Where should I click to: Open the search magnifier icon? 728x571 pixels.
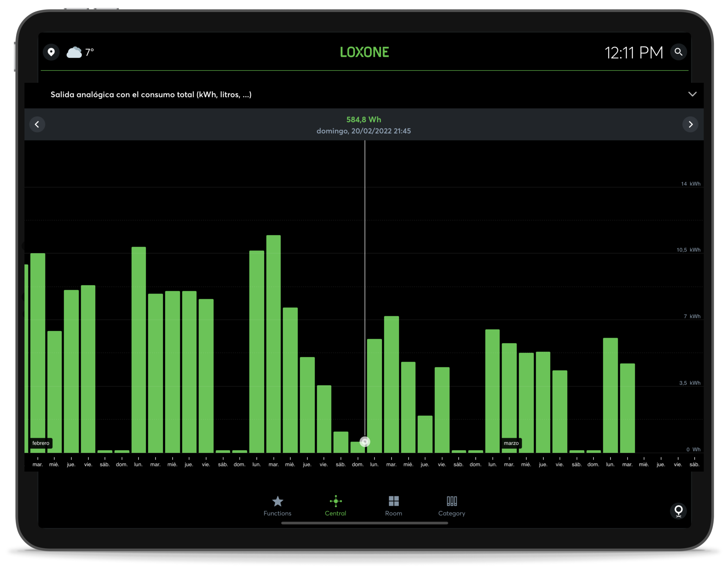[x=678, y=52]
